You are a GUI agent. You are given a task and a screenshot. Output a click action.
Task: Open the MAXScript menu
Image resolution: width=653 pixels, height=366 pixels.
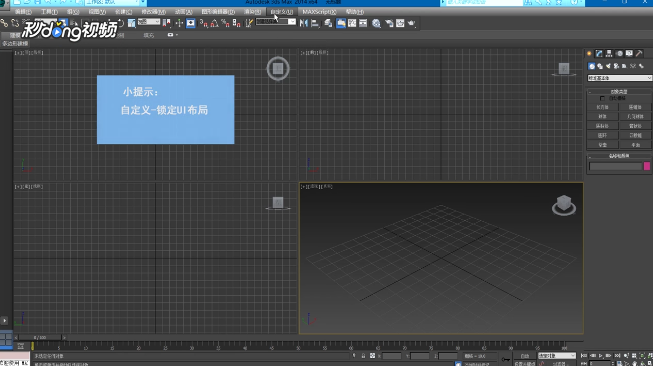coord(319,12)
